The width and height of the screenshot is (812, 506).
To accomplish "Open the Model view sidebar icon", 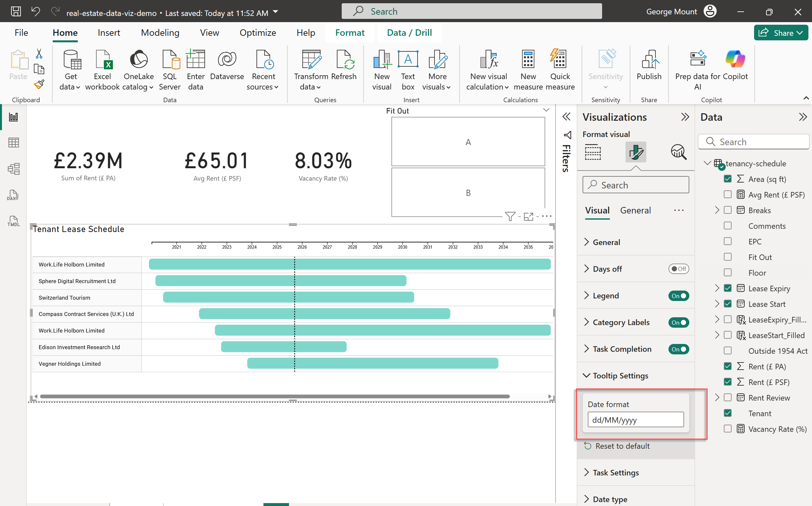I will click(x=13, y=169).
